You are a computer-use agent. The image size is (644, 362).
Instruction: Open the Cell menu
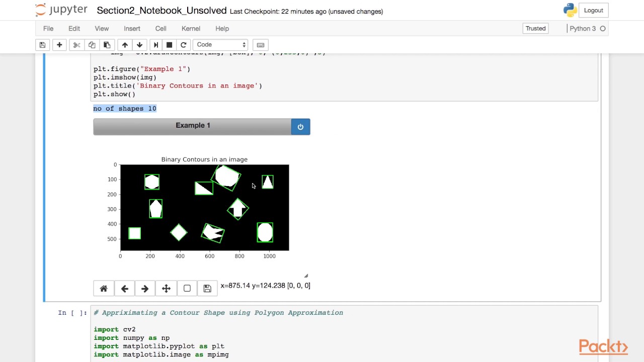[x=160, y=29]
